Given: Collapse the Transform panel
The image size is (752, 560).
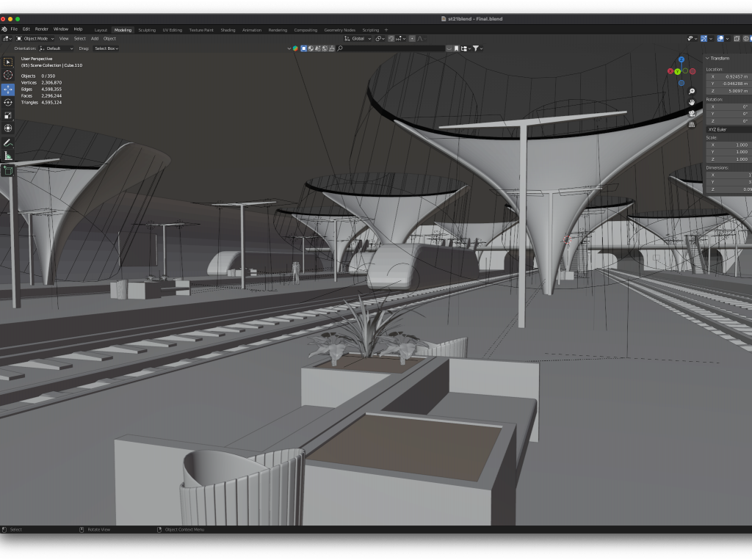Looking at the screenshot, I should pos(720,58).
